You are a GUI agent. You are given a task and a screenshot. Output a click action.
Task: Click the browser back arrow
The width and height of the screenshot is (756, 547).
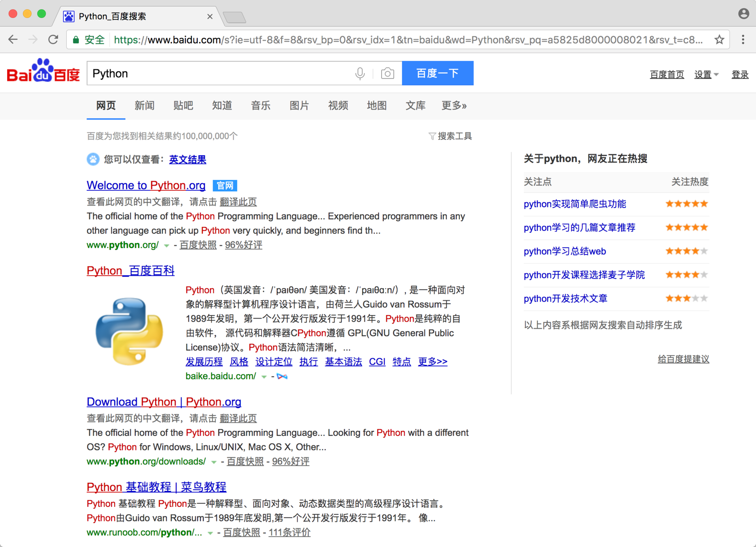pyautogui.click(x=13, y=39)
